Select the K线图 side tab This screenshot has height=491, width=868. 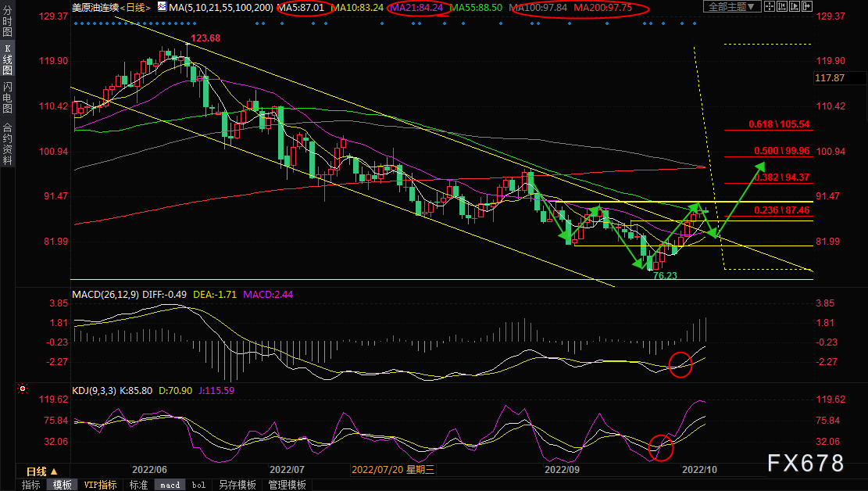coord(7,59)
